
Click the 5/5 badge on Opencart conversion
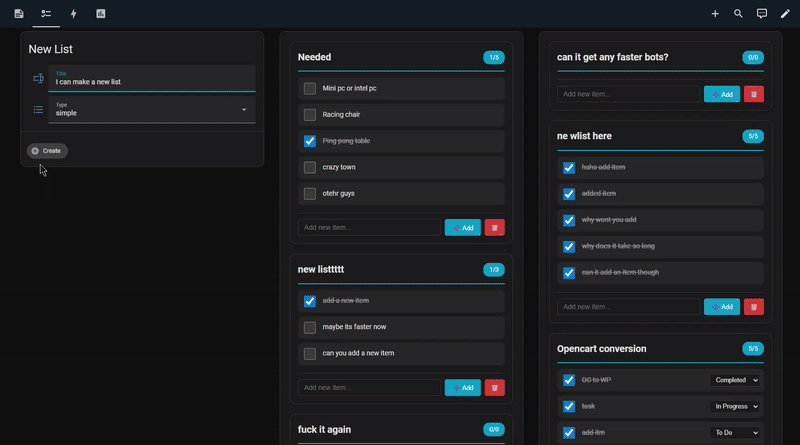pyautogui.click(x=753, y=349)
